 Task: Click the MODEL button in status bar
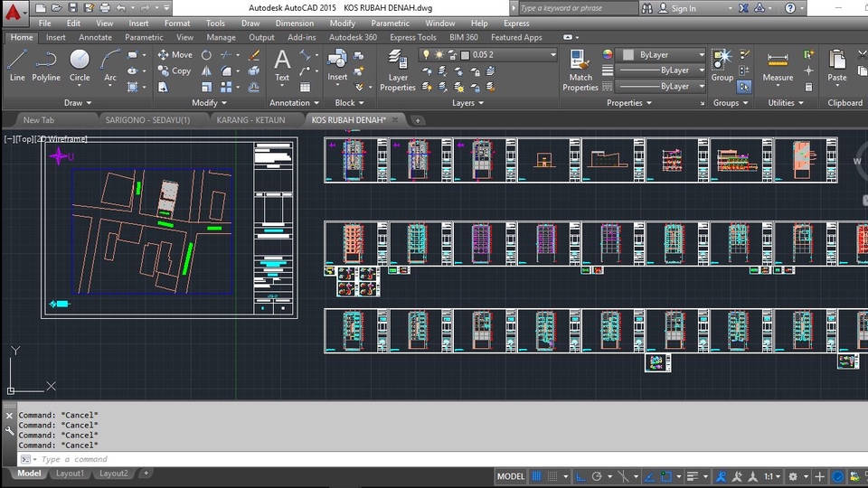(510, 476)
